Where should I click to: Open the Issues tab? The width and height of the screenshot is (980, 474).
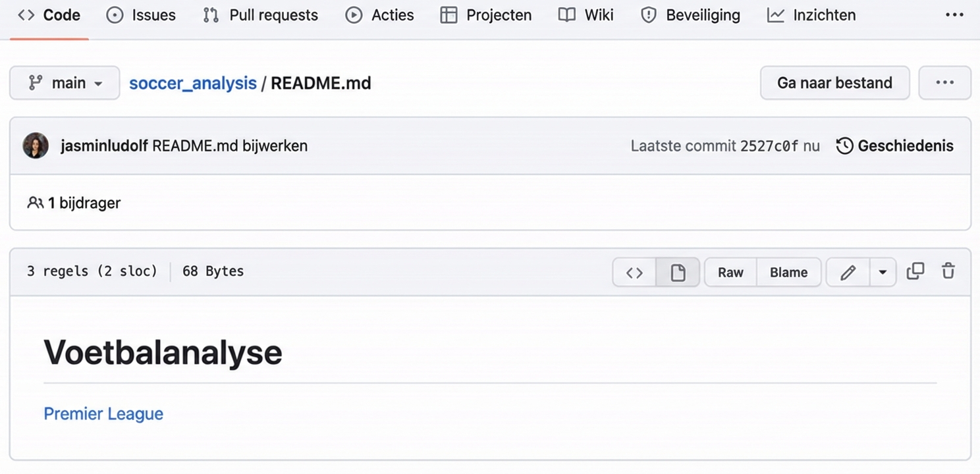[x=141, y=15]
